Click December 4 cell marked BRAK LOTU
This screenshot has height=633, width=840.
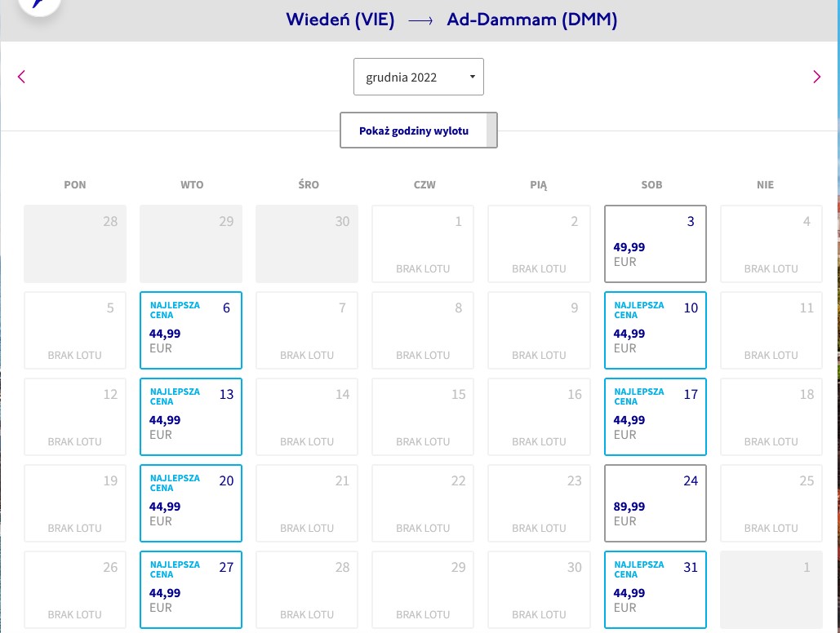coord(771,244)
